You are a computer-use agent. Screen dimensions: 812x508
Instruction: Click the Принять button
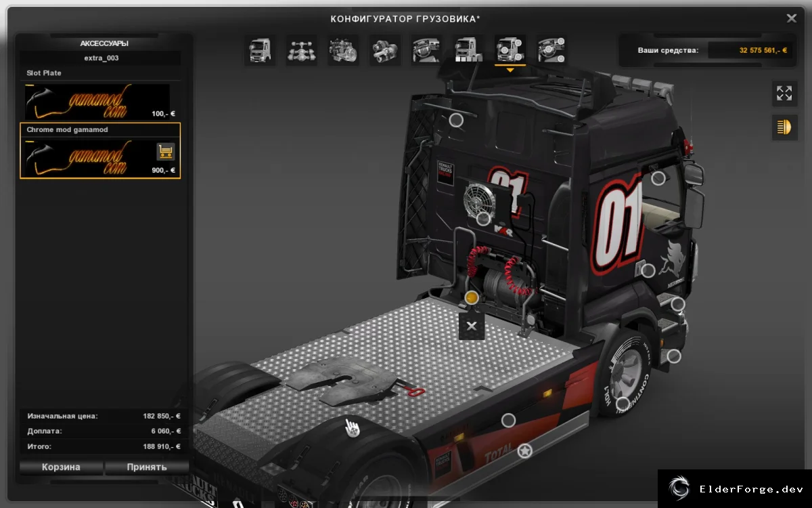click(x=146, y=467)
